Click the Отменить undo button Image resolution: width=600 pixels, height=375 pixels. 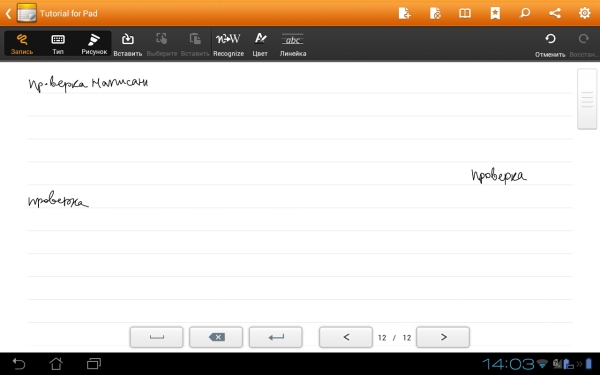(550, 45)
